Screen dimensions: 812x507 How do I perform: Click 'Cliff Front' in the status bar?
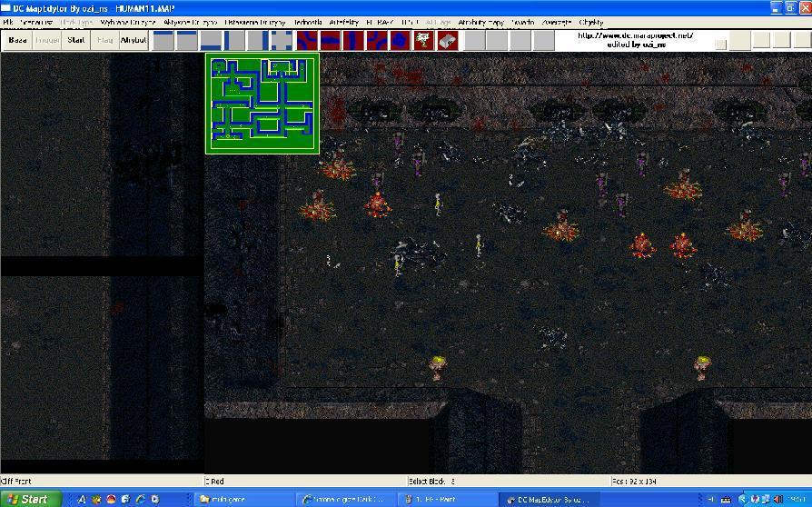[x=16, y=482]
